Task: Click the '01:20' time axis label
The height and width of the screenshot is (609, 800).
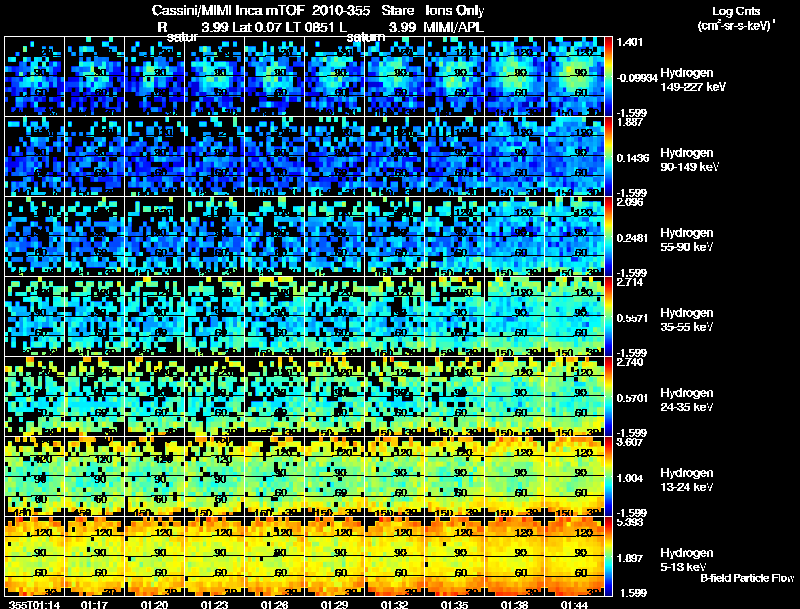Action: pyautogui.click(x=155, y=604)
